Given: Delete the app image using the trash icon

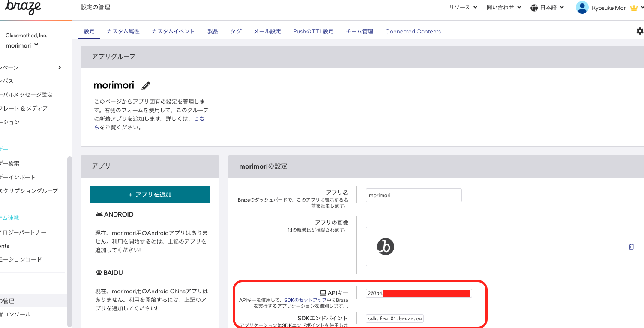Looking at the screenshot, I should coord(631,247).
